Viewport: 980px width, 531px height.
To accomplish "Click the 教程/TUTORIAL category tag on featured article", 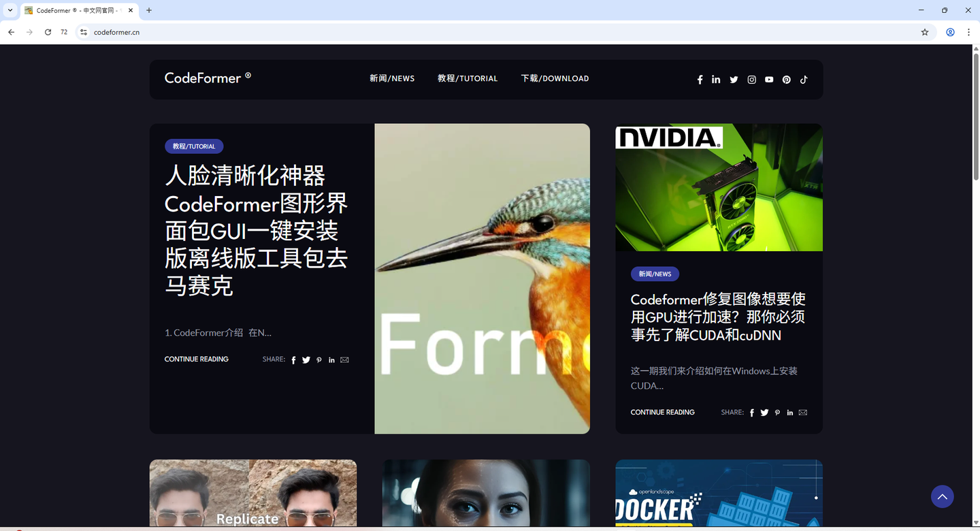I will click(x=194, y=146).
